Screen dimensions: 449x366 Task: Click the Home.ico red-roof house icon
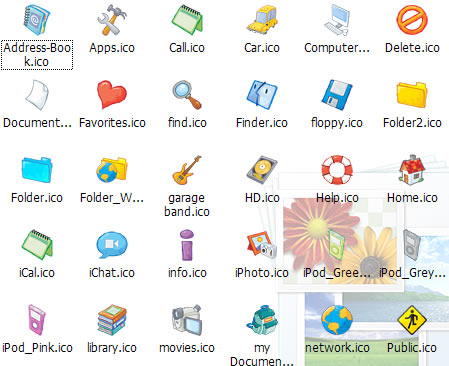point(412,170)
